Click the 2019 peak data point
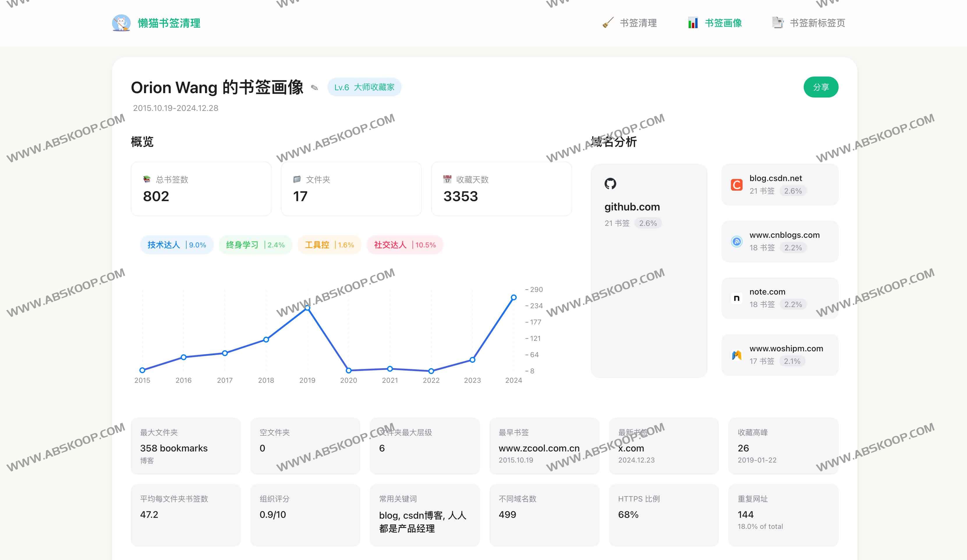 click(307, 308)
